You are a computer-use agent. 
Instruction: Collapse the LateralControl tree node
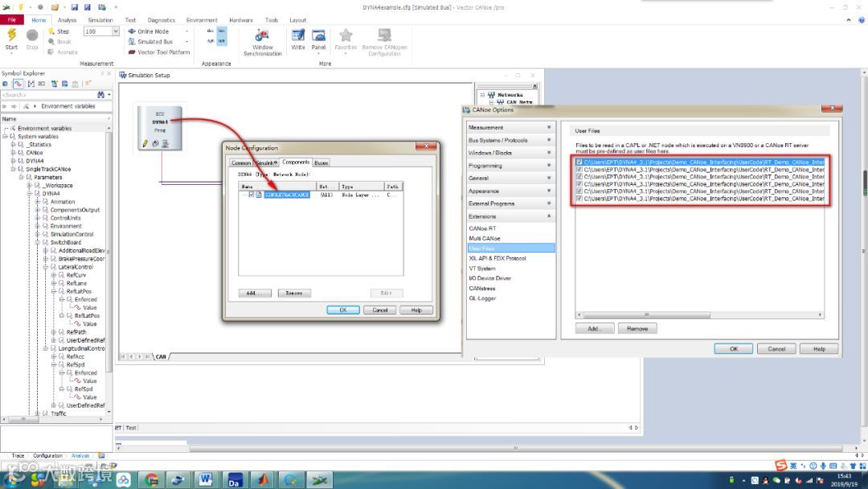coord(45,267)
